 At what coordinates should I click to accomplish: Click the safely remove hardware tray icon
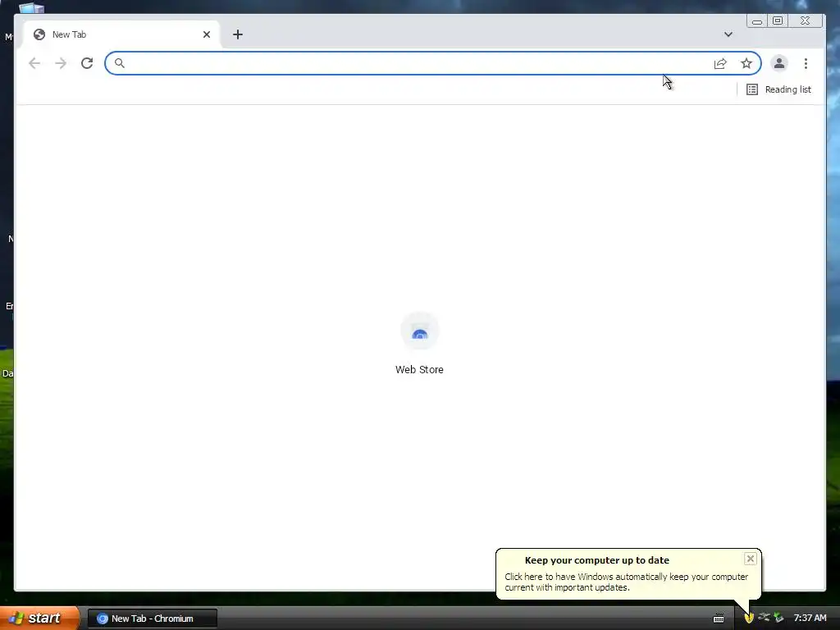coord(779,618)
